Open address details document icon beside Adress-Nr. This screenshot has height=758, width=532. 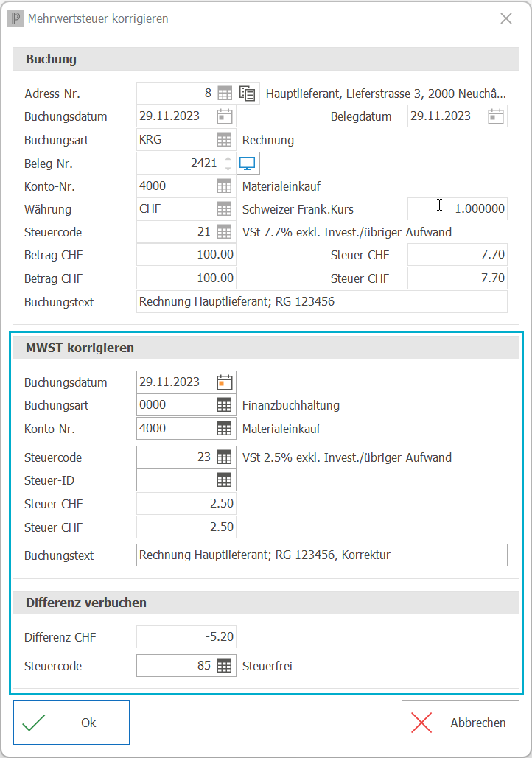click(x=247, y=94)
